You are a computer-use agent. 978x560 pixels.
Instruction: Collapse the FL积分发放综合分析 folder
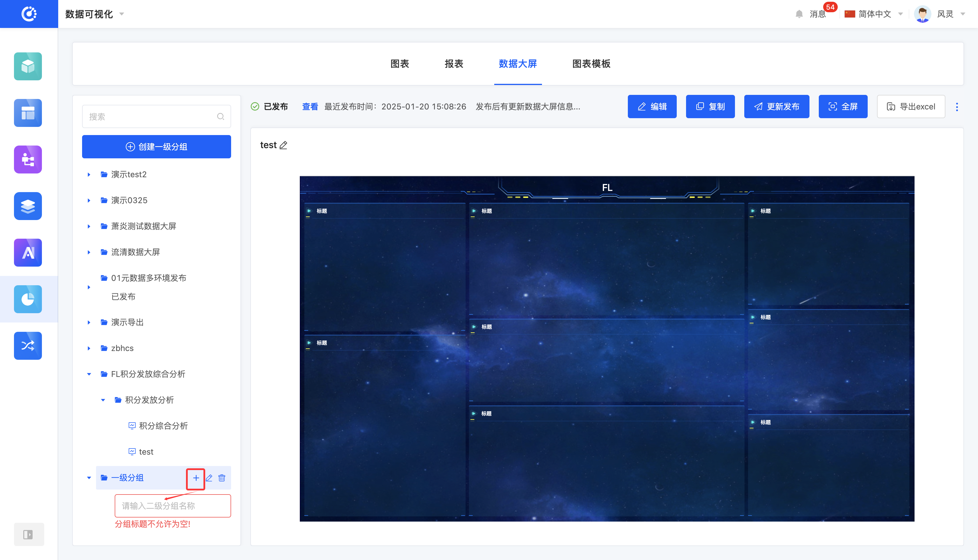pos(89,374)
